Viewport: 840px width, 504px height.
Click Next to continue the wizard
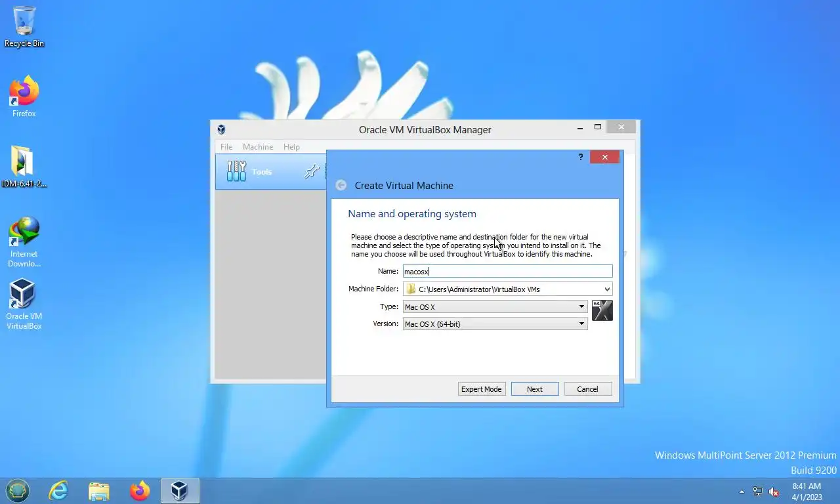535,389
